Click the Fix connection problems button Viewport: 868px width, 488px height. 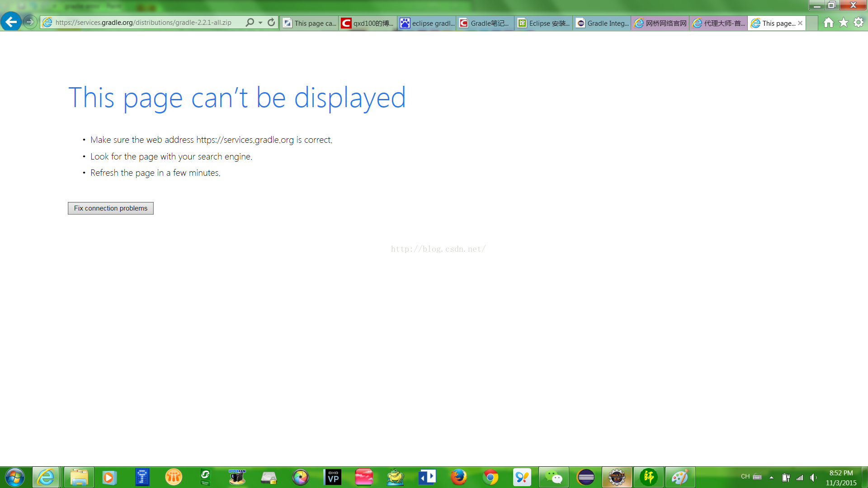(x=111, y=208)
